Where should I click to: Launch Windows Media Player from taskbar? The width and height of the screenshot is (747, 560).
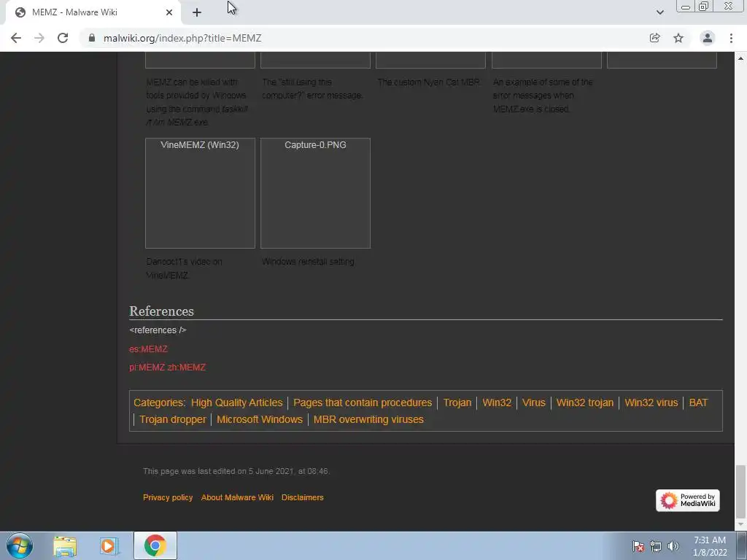pyautogui.click(x=109, y=545)
